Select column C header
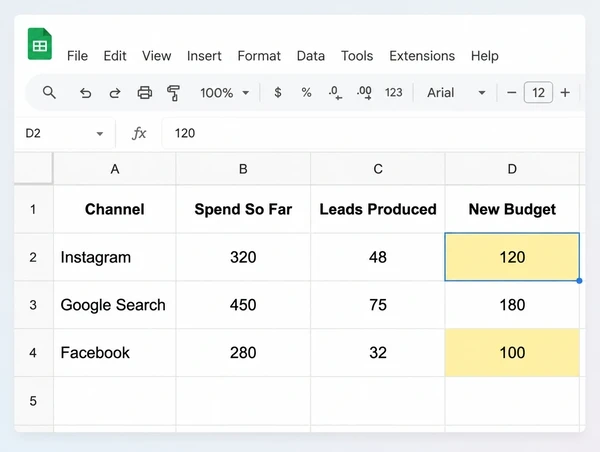The width and height of the screenshot is (600, 452). pos(378,169)
